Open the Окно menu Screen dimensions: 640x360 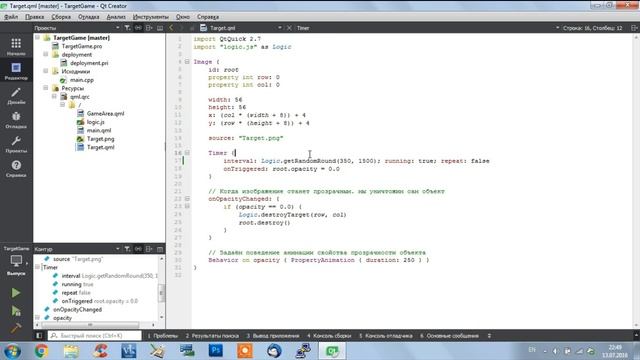coord(182,17)
